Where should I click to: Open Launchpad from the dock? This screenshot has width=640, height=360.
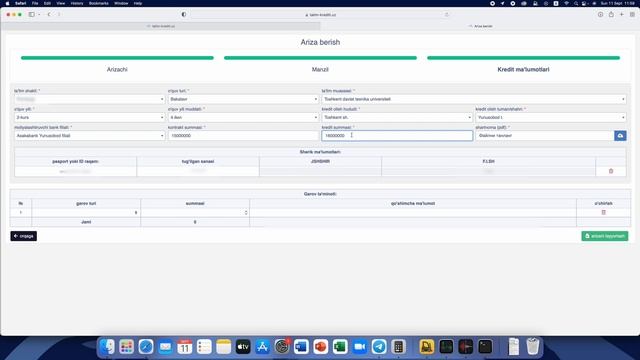(x=127, y=347)
